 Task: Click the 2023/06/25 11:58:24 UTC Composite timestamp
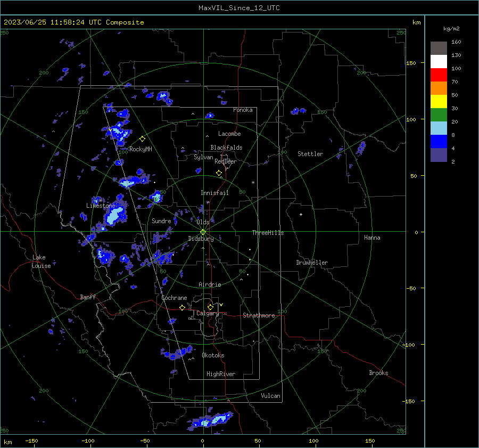tap(74, 22)
